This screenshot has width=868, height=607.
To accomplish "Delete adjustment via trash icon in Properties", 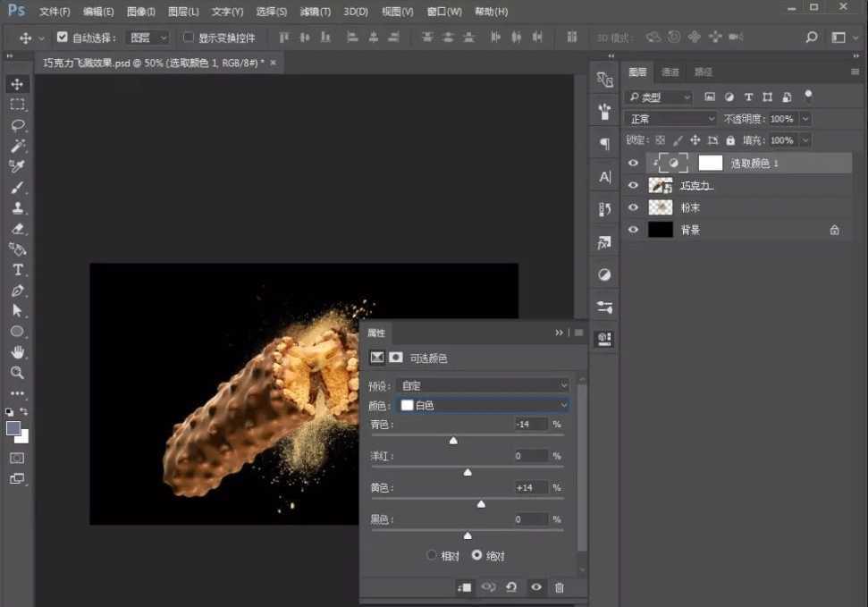I will point(560,587).
